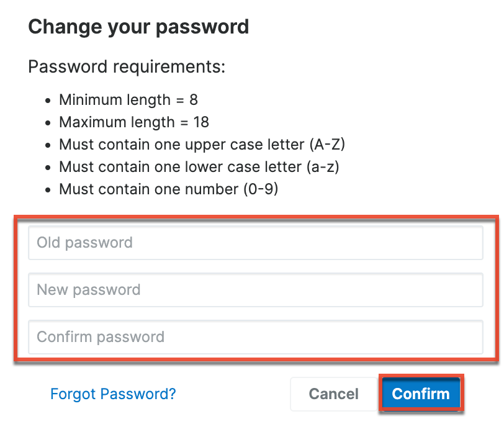
Task: Click the 'Password requirements:' label
Action: pos(127,66)
